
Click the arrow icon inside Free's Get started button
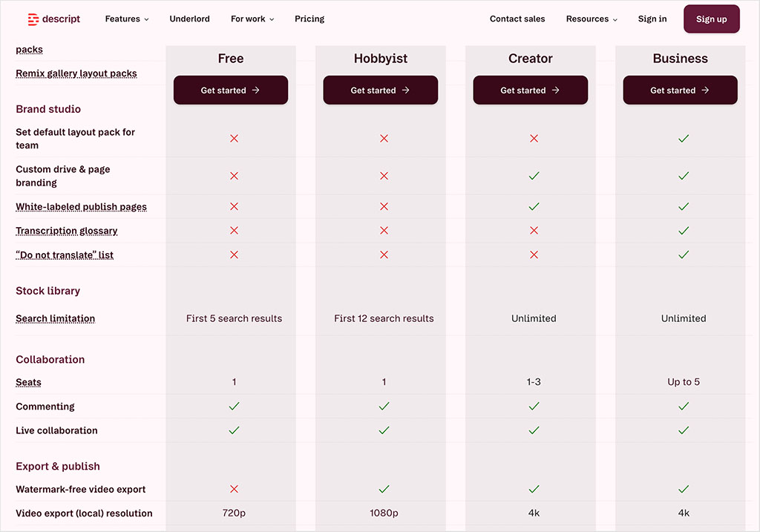tap(257, 90)
